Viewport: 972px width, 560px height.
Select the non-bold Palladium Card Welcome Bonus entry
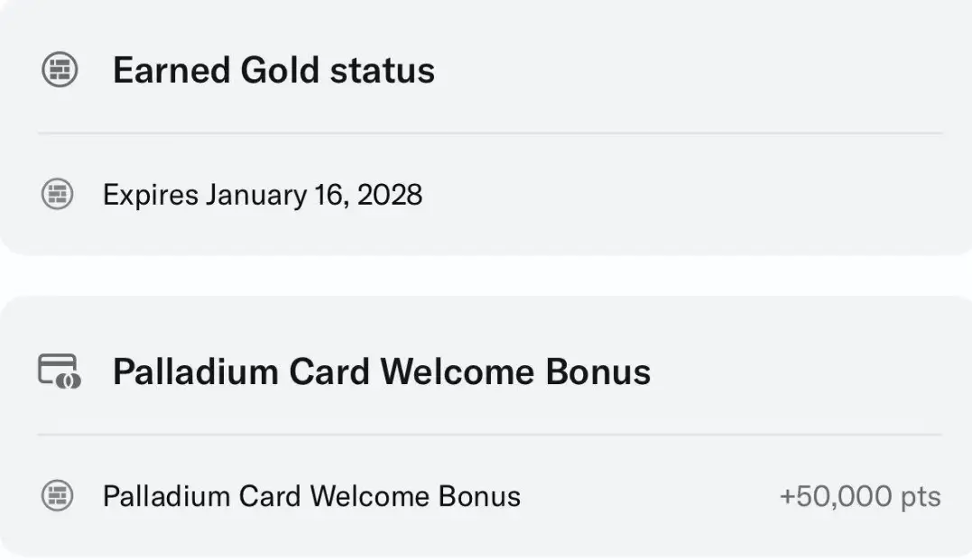point(311,496)
